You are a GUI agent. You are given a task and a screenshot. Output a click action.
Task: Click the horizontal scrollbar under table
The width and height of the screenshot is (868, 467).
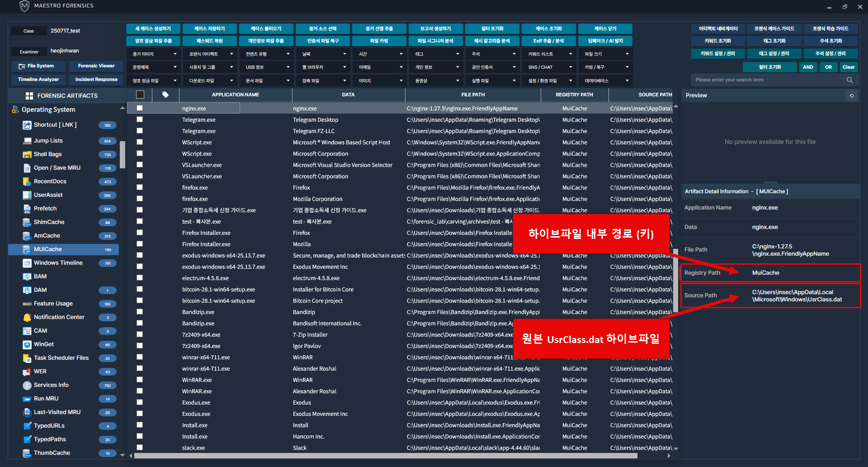click(384, 456)
